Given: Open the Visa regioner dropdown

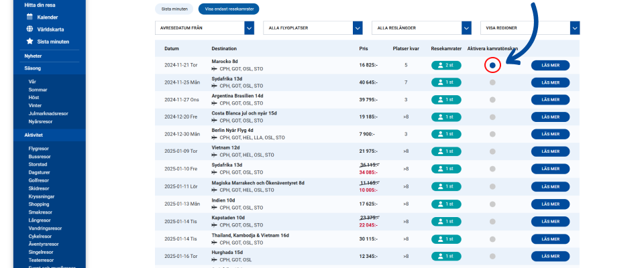Looking at the screenshot, I should click(530, 28).
